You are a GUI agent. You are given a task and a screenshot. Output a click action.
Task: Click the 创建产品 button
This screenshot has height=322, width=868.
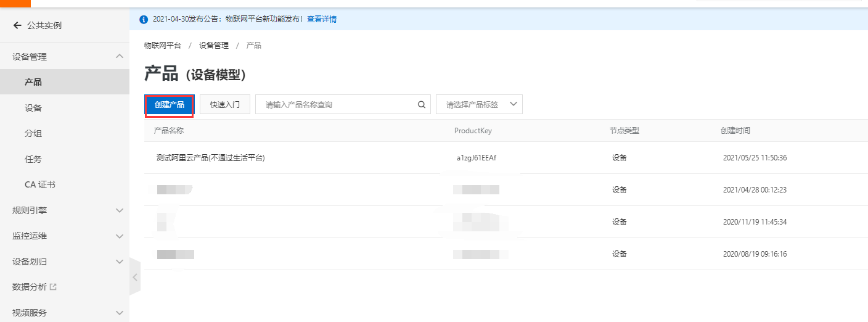point(170,105)
